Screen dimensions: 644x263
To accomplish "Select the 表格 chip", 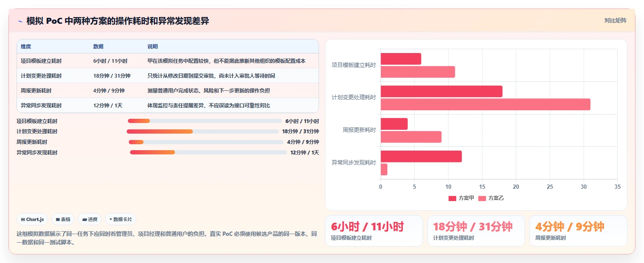I will (x=62, y=219).
